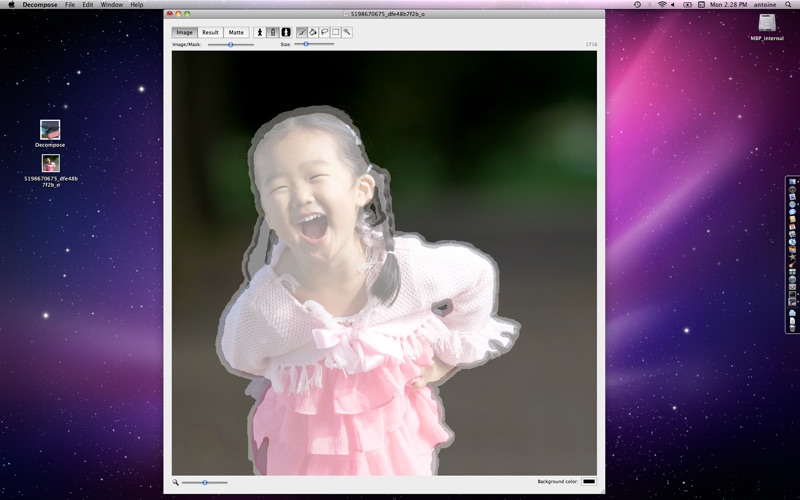Choose the brush drawing tool

[302, 32]
